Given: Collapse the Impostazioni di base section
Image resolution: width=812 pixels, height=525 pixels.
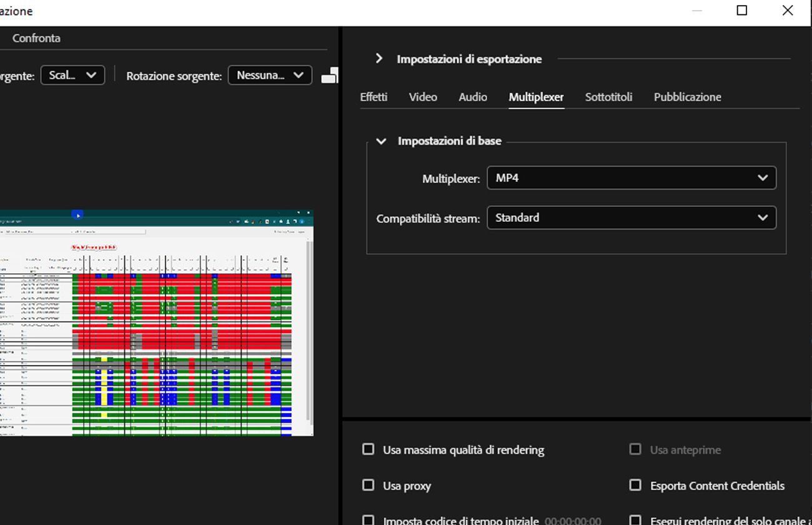Looking at the screenshot, I should click(381, 141).
